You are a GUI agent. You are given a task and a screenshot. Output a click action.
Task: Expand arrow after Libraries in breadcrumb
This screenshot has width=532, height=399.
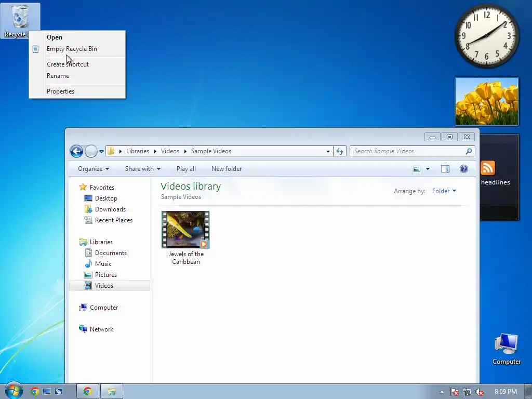(155, 151)
